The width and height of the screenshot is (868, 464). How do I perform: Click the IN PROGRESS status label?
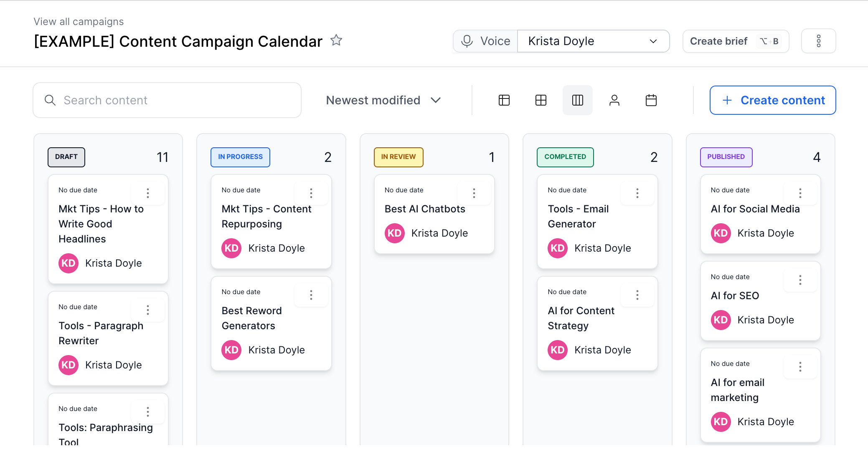tap(240, 157)
